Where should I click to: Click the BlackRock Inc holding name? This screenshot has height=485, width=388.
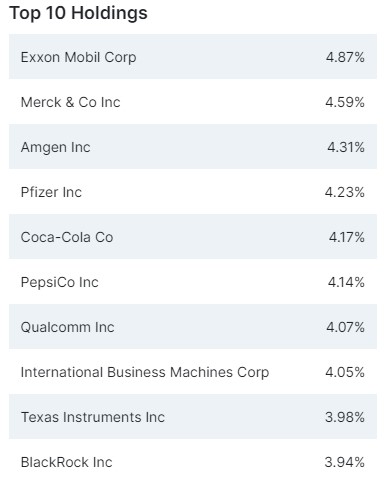pyautogui.click(x=66, y=462)
